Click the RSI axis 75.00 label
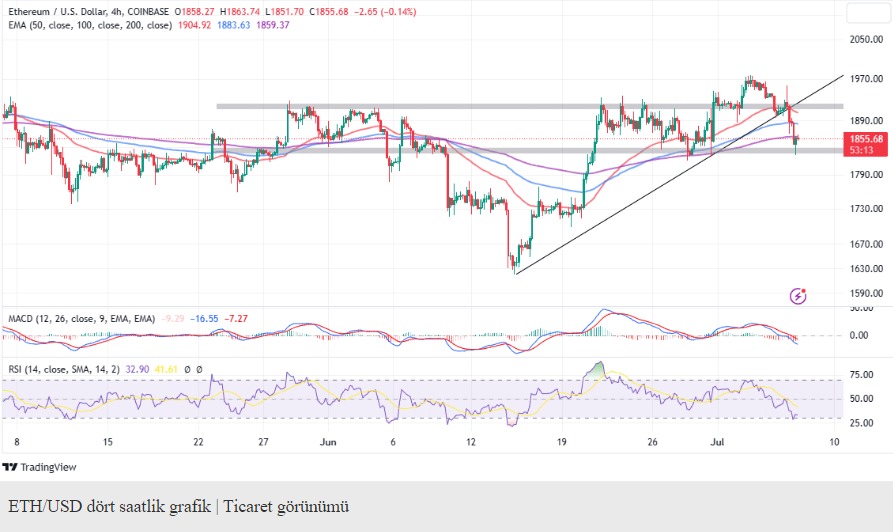 pyautogui.click(x=861, y=375)
